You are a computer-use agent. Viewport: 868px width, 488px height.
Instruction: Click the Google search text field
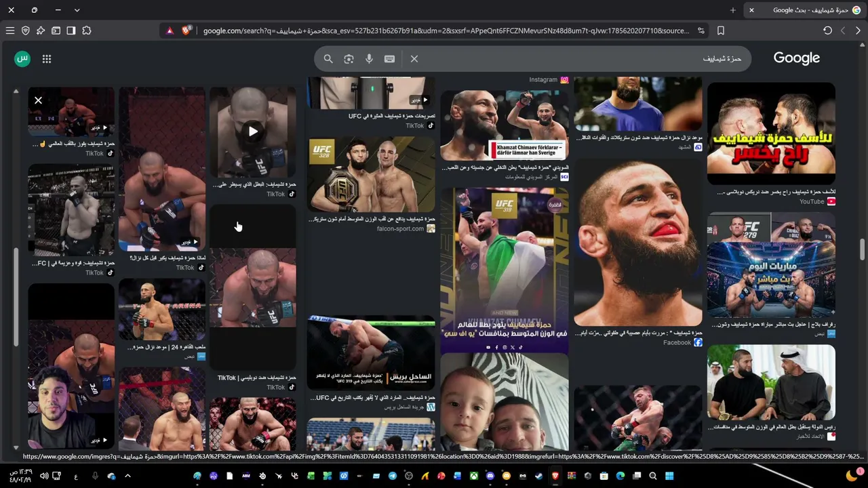[x=583, y=59]
